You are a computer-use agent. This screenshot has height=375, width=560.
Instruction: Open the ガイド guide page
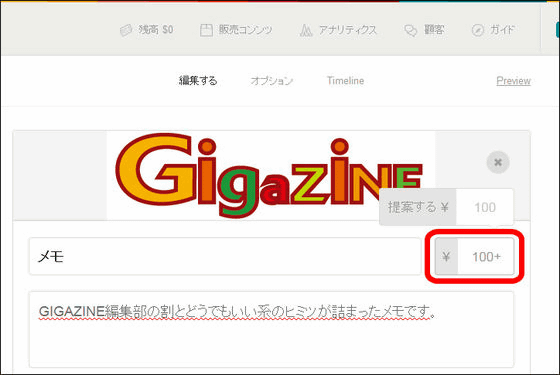coord(493,30)
